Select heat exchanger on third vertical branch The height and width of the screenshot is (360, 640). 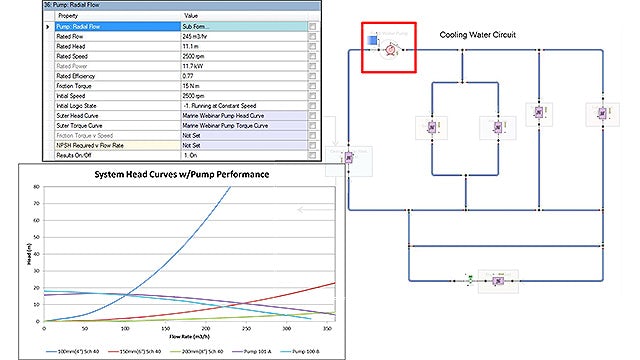click(x=539, y=112)
